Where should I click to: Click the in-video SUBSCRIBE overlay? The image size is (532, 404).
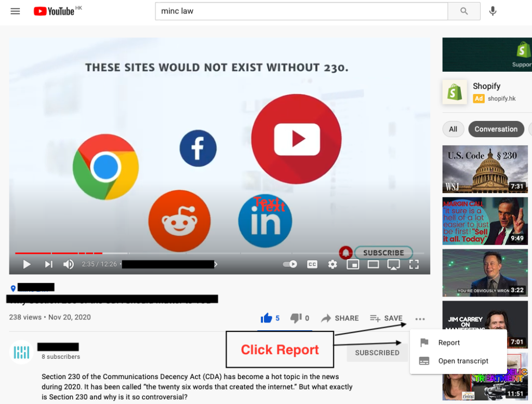tap(383, 253)
